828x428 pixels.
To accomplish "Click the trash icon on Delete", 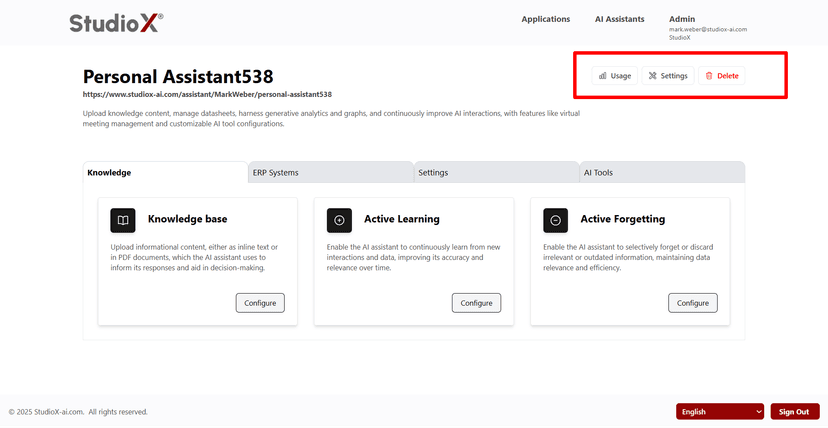I will [709, 76].
